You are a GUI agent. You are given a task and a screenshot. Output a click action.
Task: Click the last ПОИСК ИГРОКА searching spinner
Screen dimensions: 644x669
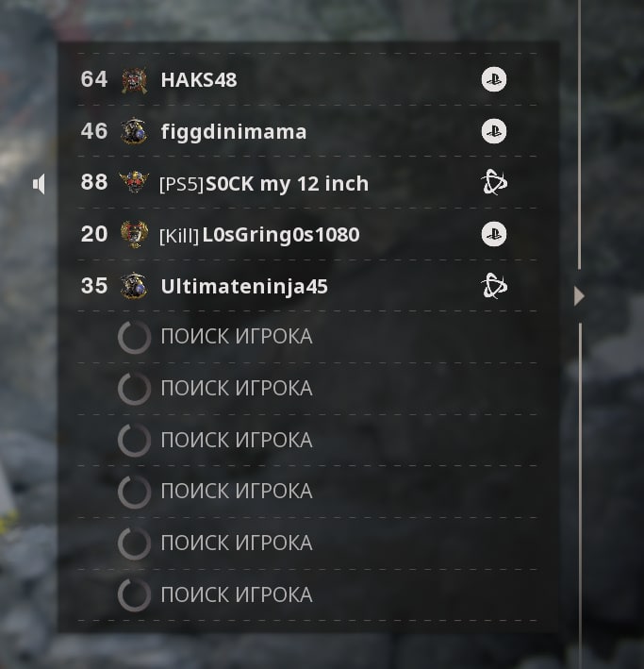pyautogui.click(x=134, y=594)
